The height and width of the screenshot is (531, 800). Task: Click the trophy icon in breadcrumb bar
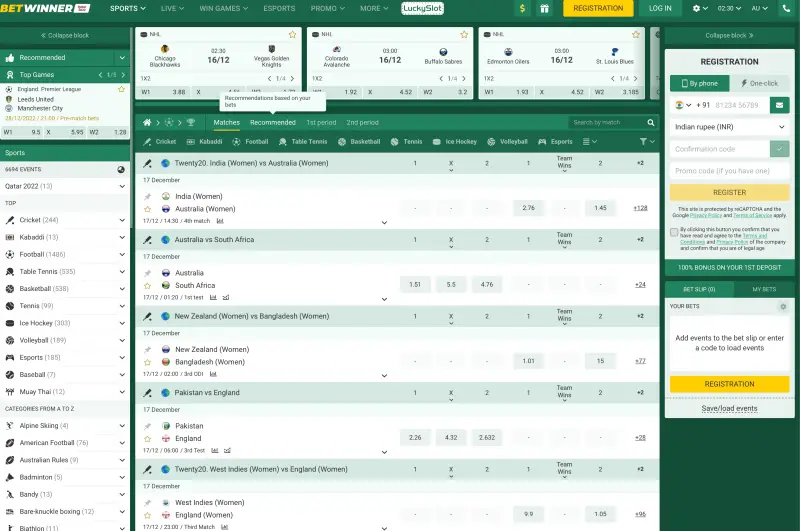(191, 122)
